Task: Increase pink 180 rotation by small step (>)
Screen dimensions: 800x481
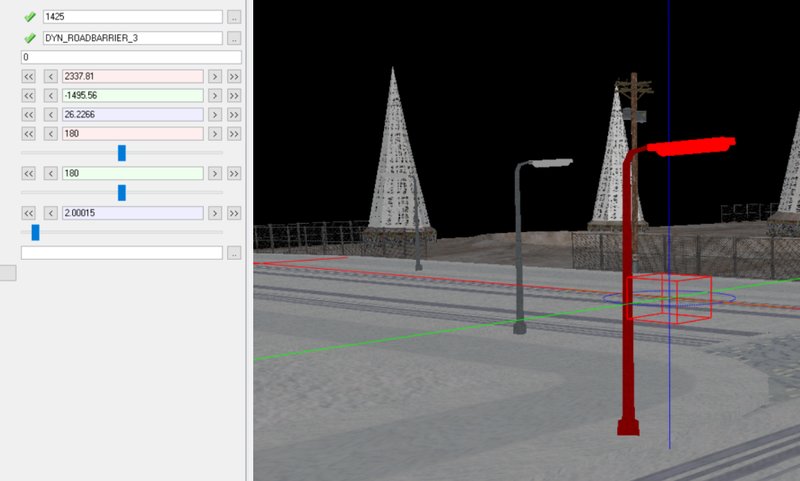Action: 215,134
